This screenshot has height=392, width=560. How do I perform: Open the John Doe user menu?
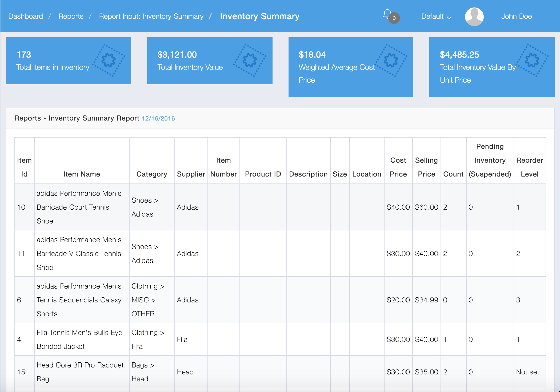coord(516,17)
